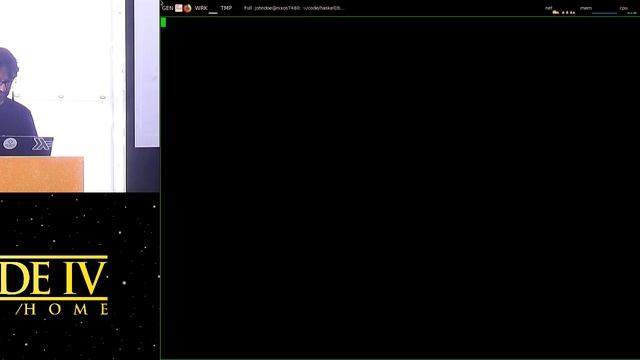Viewport: 640px width, 360px height.
Task: Click the window title showing johndoe@nixos
Action: tap(294, 8)
